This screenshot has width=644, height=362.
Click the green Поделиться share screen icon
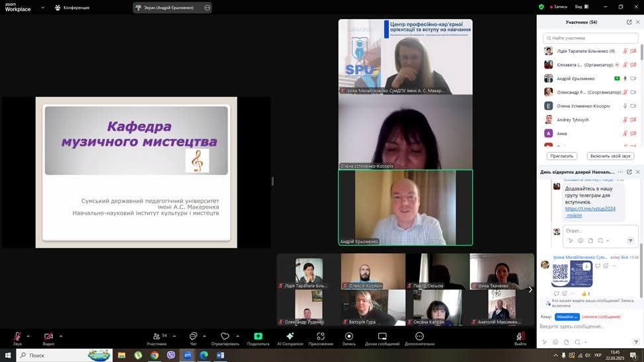pyautogui.click(x=258, y=336)
